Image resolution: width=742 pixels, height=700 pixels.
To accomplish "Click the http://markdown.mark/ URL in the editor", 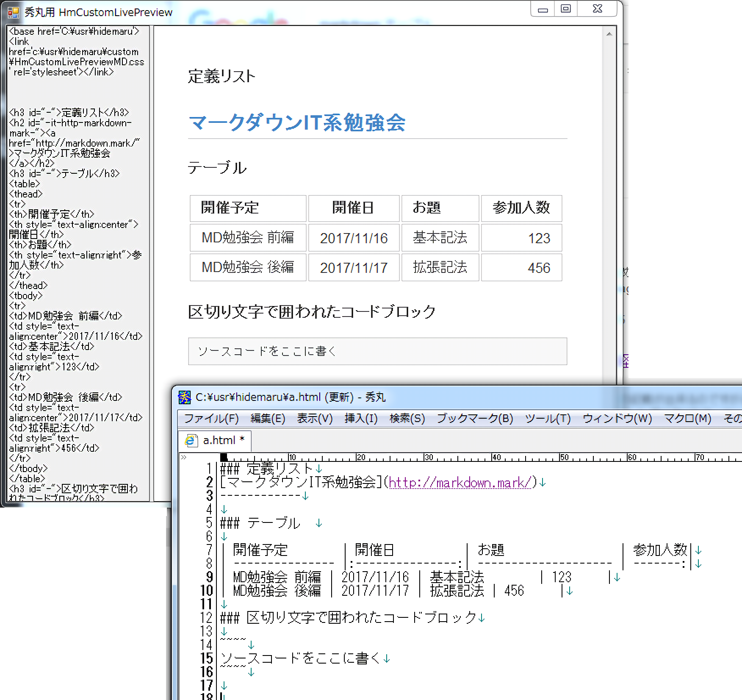I will coord(460,483).
